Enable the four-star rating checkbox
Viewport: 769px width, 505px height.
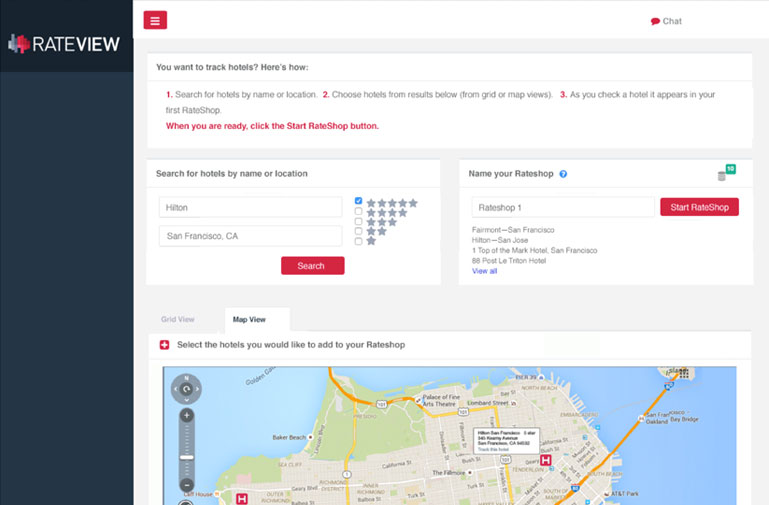pyautogui.click(x=359, y=212)
